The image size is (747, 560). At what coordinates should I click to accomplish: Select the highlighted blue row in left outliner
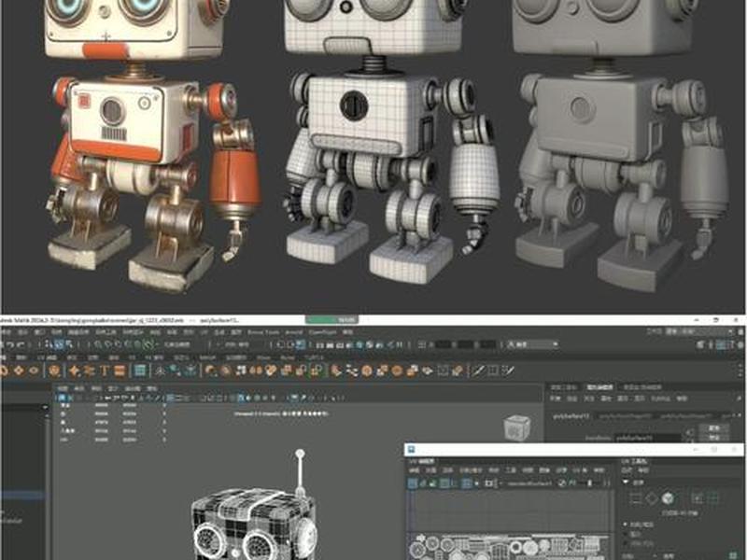(22, 497)
